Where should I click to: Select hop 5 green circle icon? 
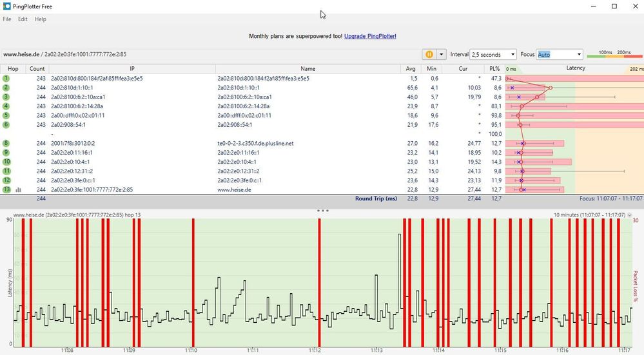[6, 115]
